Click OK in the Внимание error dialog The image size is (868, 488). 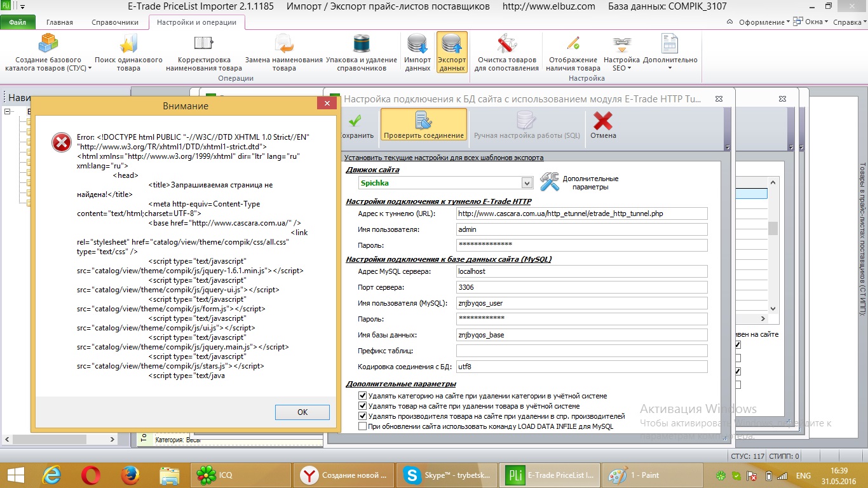pos(302,412)
